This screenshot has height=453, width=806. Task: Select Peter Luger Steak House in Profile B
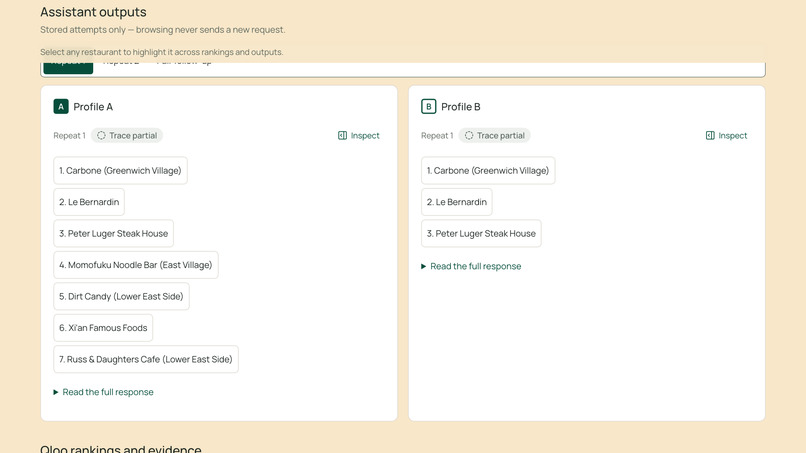tap(481, 233)
